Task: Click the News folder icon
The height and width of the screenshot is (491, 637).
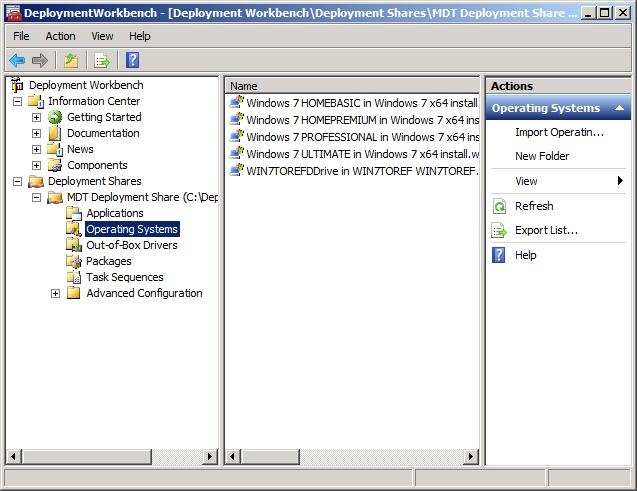Action: [55, 149]
